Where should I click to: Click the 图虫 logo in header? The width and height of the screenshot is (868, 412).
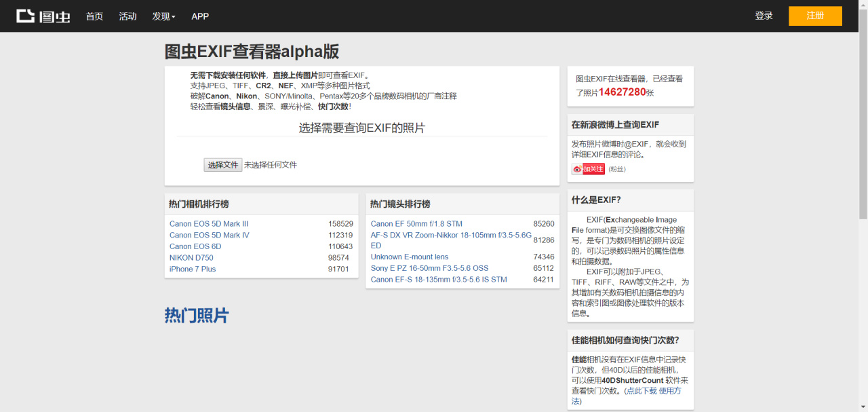click(x=43, y=16)
